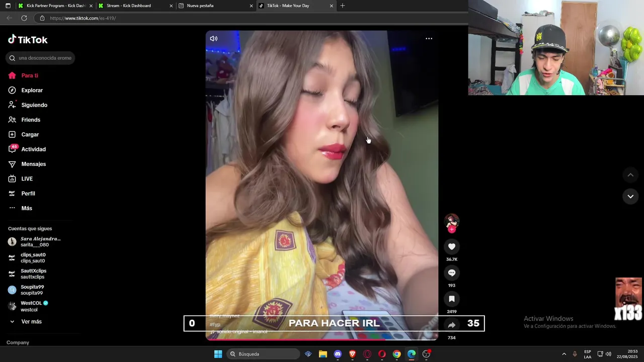
Task: Click the browser back arrow
Action: (x=9, y=18)
